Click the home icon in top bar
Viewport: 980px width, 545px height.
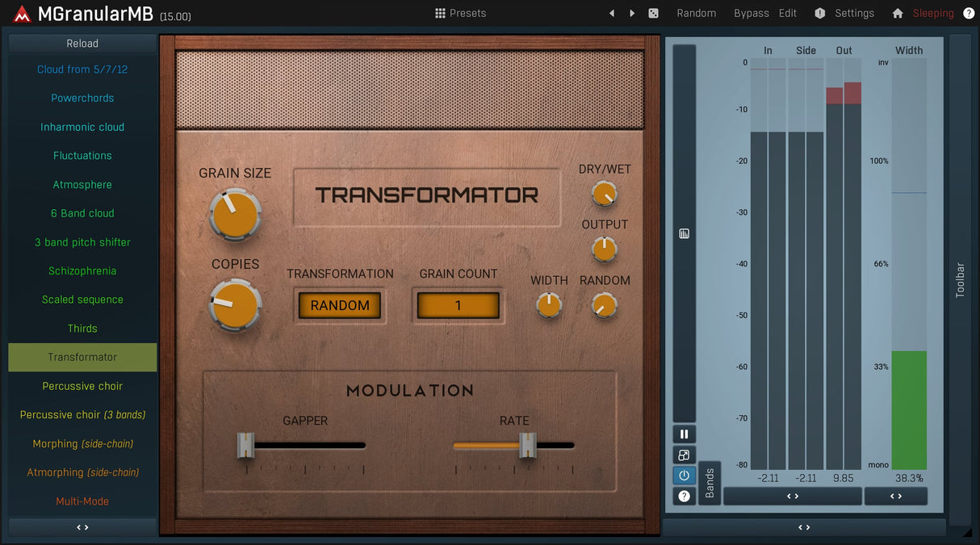tap(898, 14)
